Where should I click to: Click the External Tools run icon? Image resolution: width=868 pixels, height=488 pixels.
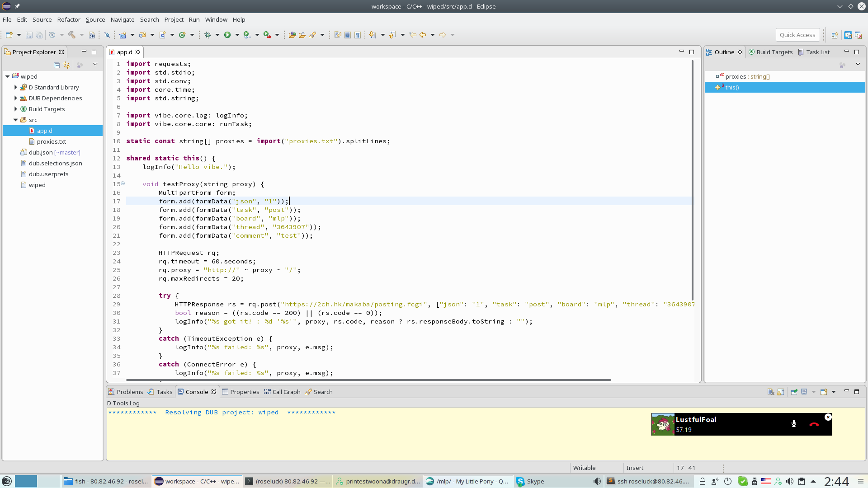[267, 35]
